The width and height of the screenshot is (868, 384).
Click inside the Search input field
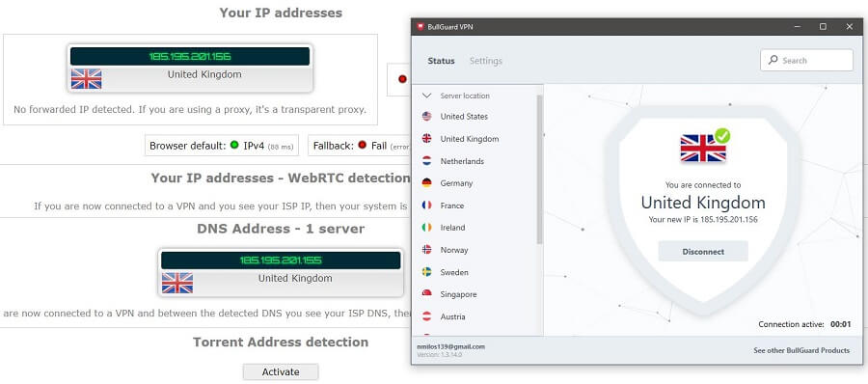[x=806, y=60]
